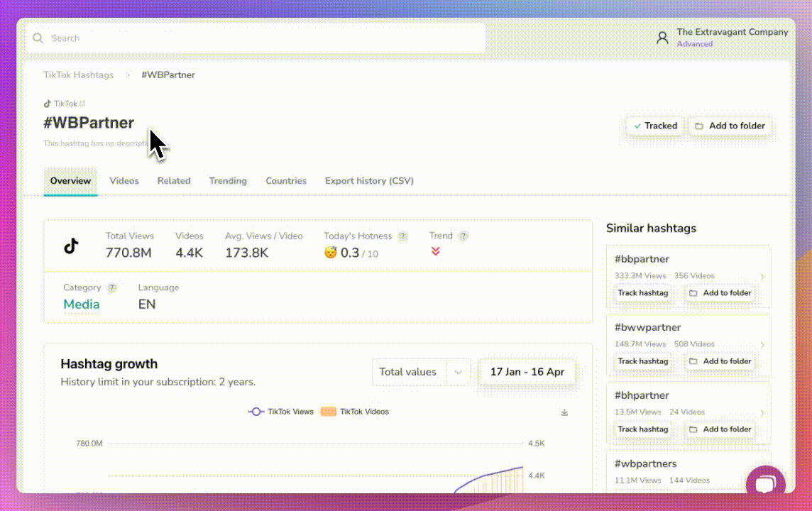Add #bbpartner to folder
The image size is (812, 511).
[720, 293]
